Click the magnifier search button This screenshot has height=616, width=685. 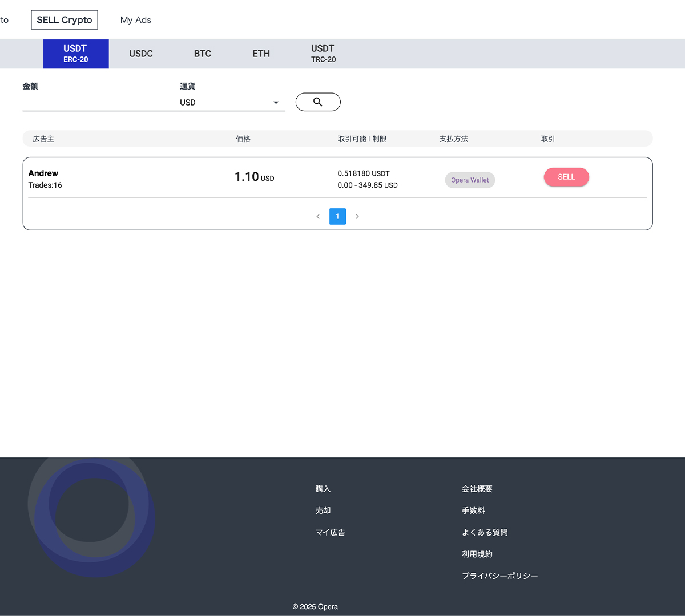[318, 102]
